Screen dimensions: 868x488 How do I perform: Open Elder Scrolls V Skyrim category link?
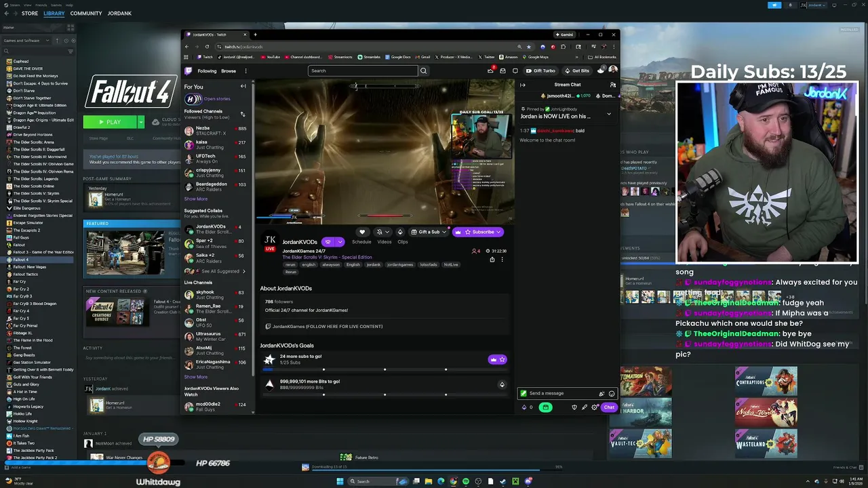tap(328, 258)
